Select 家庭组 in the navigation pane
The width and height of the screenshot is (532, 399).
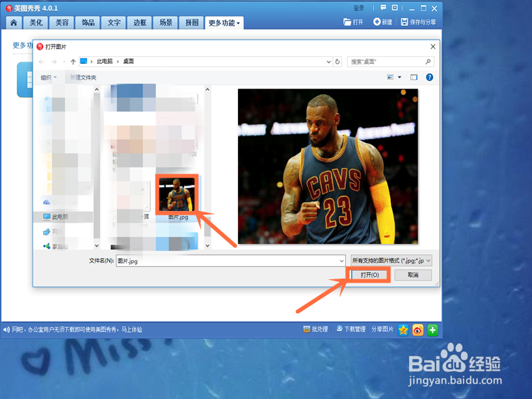click(55, 247)
